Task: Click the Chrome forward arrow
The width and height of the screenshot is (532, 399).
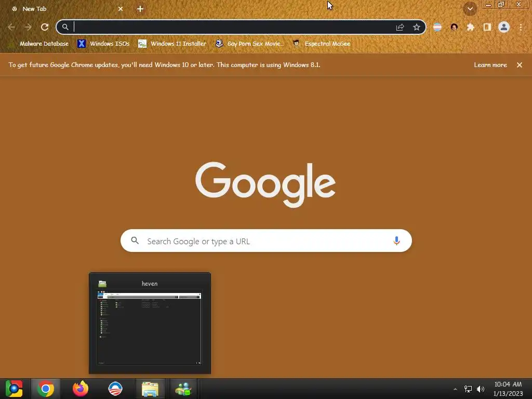Action: [x=28, y=27]
